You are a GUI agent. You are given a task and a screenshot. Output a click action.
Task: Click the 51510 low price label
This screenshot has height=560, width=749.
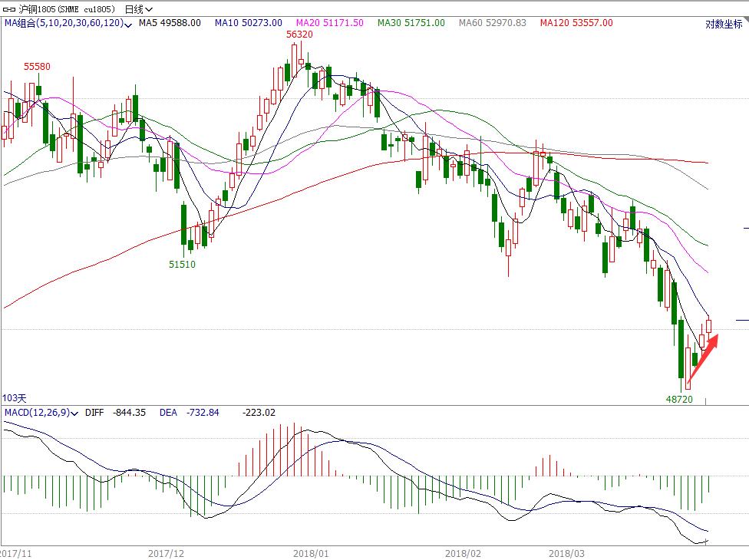(x=182, y=264)
